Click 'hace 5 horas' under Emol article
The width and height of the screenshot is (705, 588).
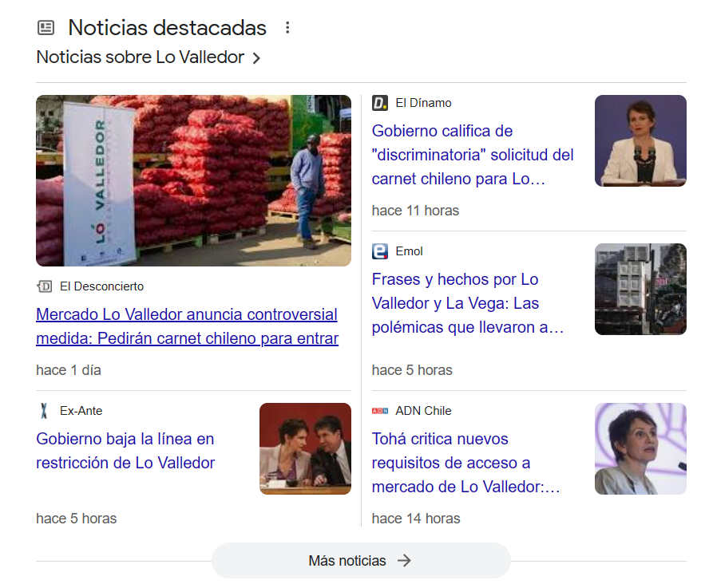[x=412, y=370]
